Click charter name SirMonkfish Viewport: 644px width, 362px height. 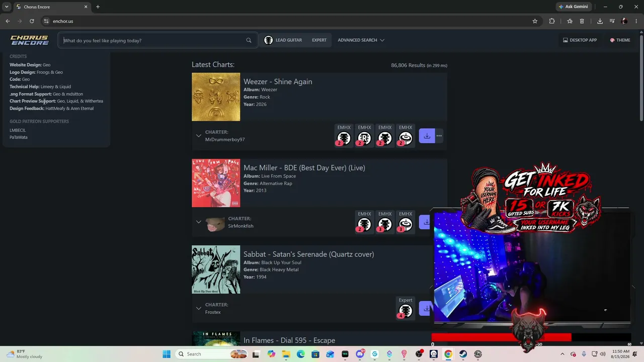pyautogui.click(x=240, y=226)
